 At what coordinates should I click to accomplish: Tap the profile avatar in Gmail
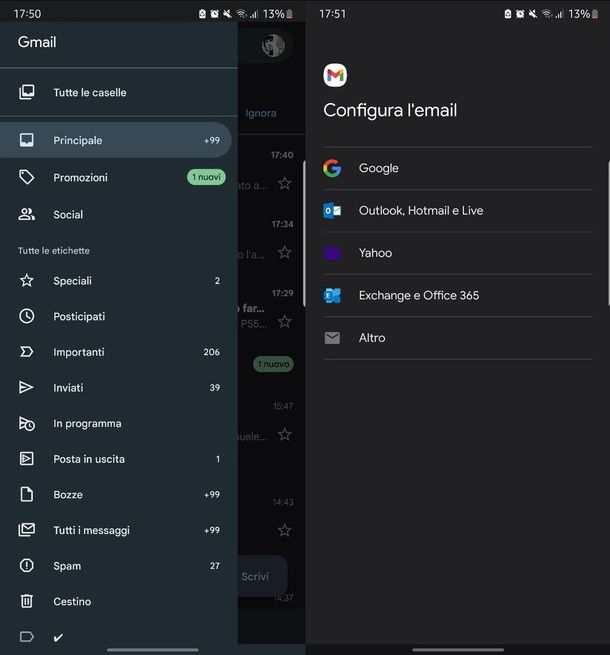pos(273,45)
